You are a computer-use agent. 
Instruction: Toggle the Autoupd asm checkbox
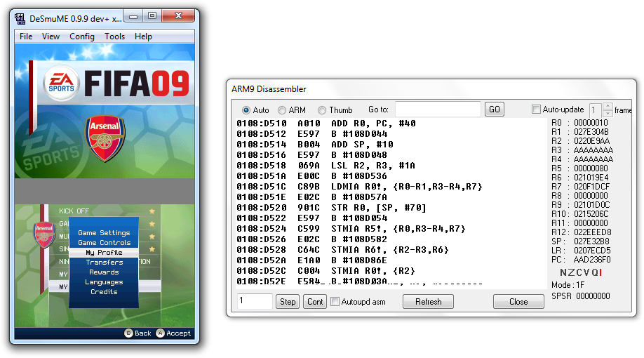[x=335, y=302]
